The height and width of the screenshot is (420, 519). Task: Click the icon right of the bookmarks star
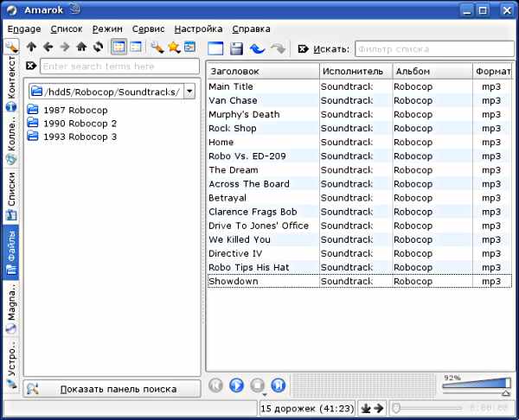tap(190, 47)
